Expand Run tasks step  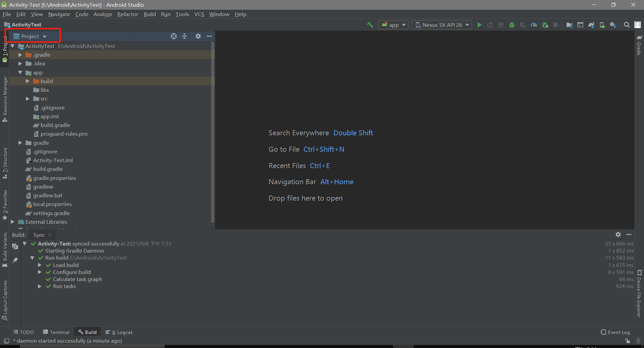click(x=40, y=286)
